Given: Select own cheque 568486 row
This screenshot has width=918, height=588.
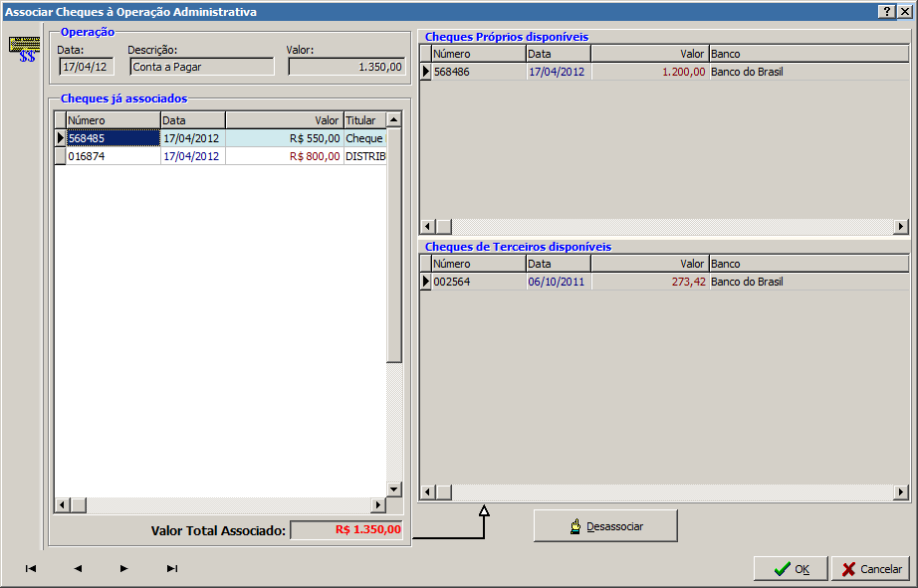Looking at the screenshot, I should point(478,72).
